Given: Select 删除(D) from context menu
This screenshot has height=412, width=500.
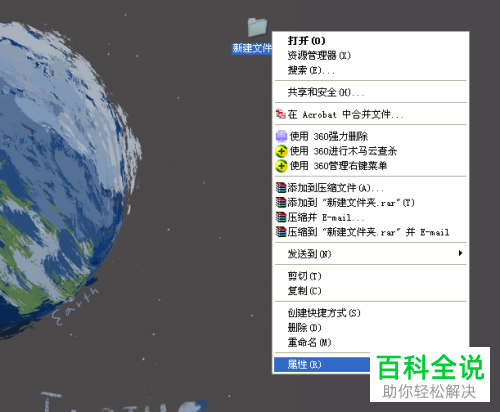Looking at the screenshot, I should click(304, 328).
